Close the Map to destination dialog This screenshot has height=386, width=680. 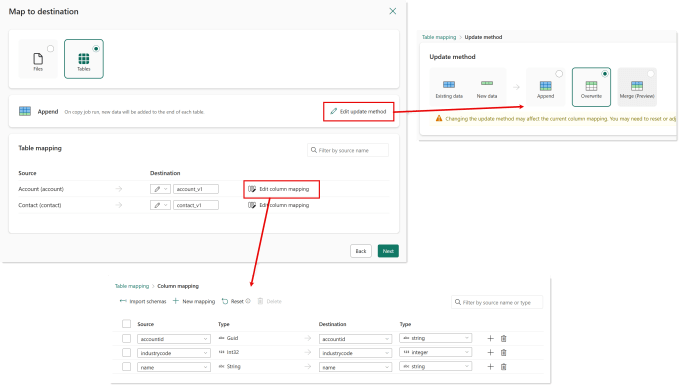[392, 11]
